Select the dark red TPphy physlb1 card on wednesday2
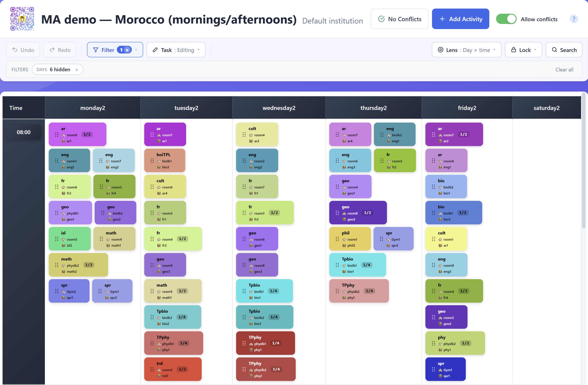The width and height of the screenshot is (588, 385). [266, 343]
